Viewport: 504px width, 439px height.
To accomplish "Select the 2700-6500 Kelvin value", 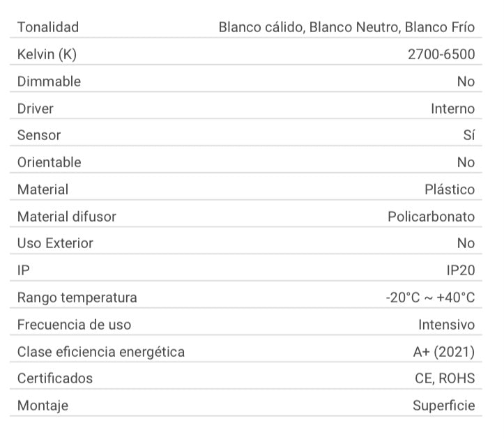I will (441, 54).
